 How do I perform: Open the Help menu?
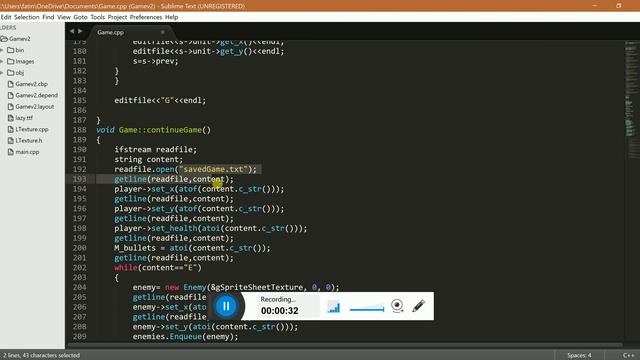click(171, 17)
